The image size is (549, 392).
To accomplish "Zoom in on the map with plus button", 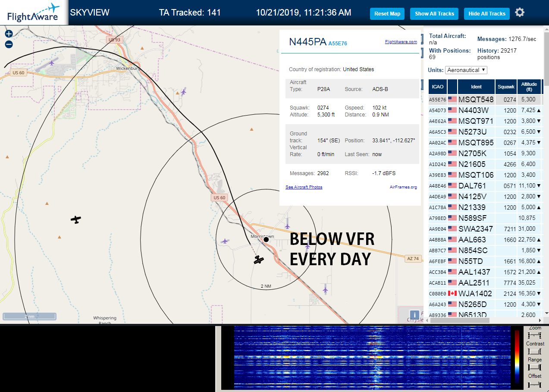I will (x=9, y=34).
